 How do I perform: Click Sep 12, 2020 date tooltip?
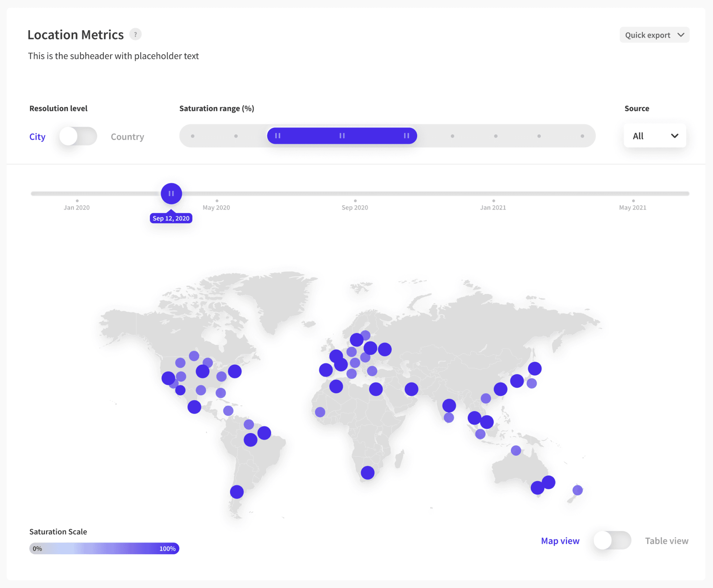click(171, 218)
